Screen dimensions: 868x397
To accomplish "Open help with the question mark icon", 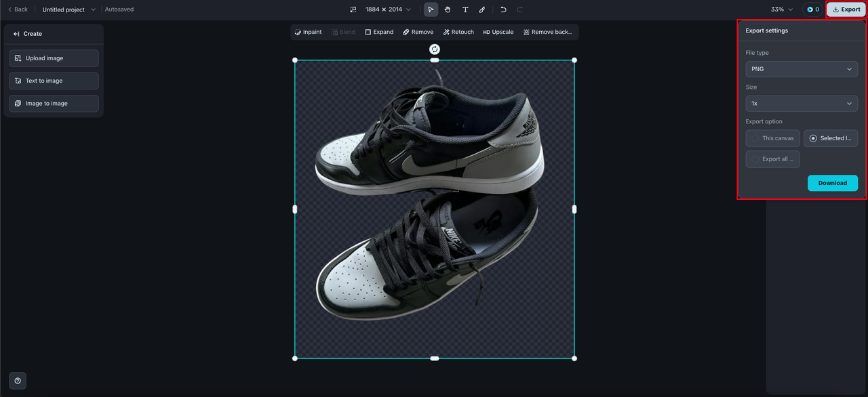I will [x=18, y=381].
